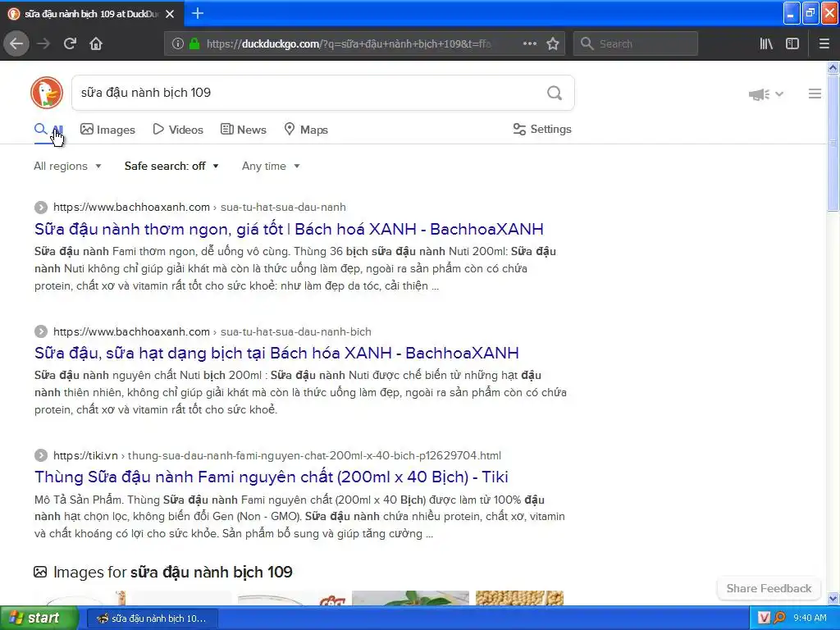Expand the Any time filter

[x=271, y=166]
